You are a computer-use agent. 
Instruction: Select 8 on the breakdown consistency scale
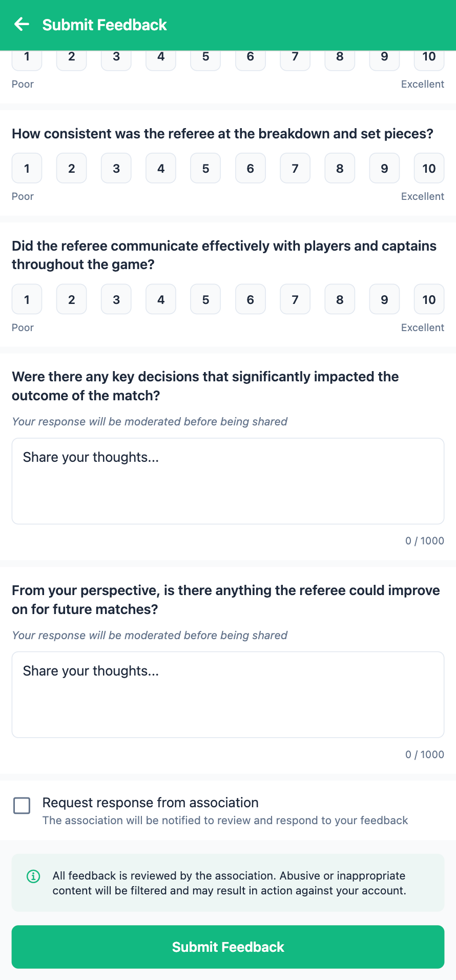339,168
